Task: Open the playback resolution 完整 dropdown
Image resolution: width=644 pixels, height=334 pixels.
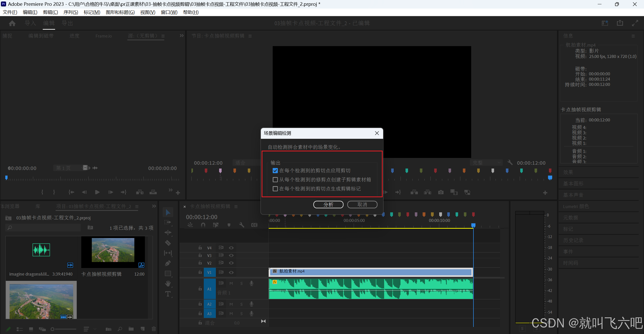Action: pos(486,163)
